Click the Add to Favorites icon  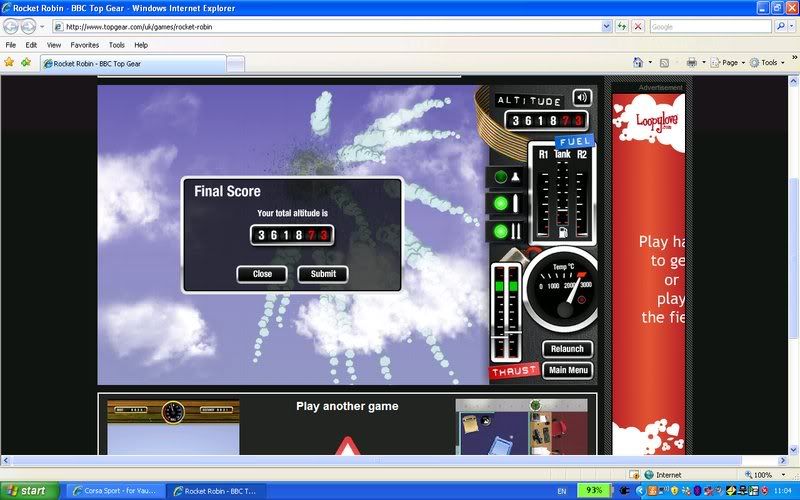tap(26, 62)
